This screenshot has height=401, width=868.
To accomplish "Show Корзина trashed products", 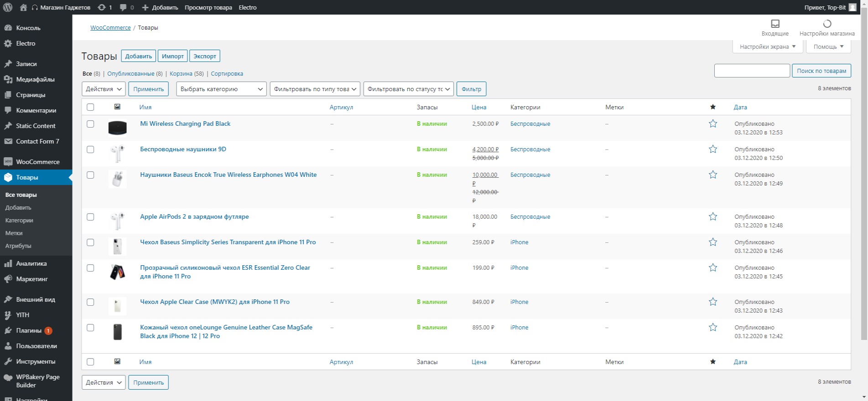I will [x=181, y=73].
